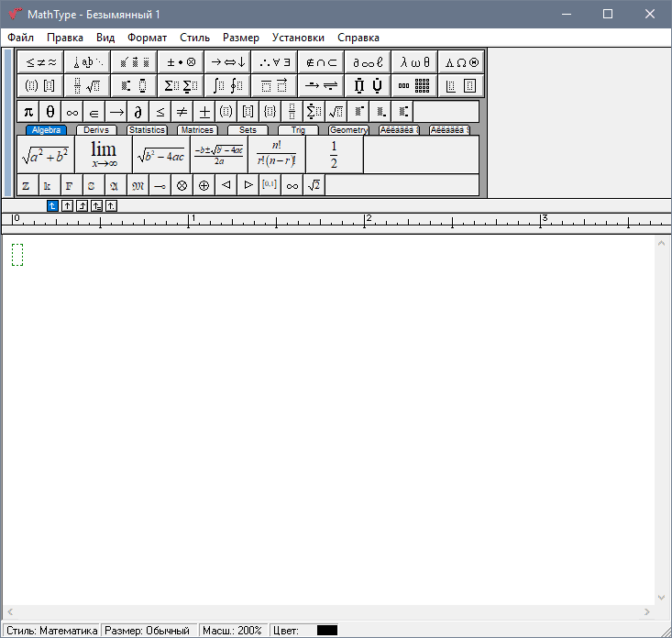Image resolution: width=672 pixels, height=638 pixels.
Task: Open the subscript and superscript templates palette
Action: coord(134,85)
